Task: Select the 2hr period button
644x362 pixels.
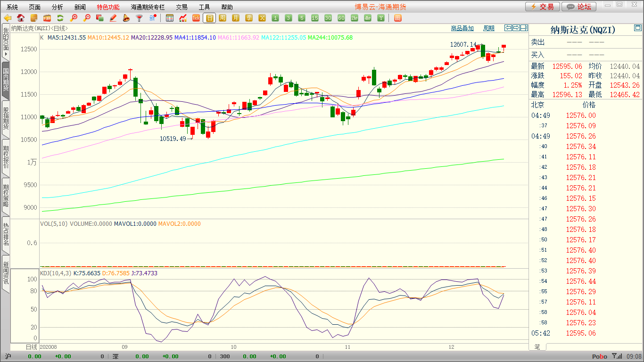Action: tap(355, 18)
